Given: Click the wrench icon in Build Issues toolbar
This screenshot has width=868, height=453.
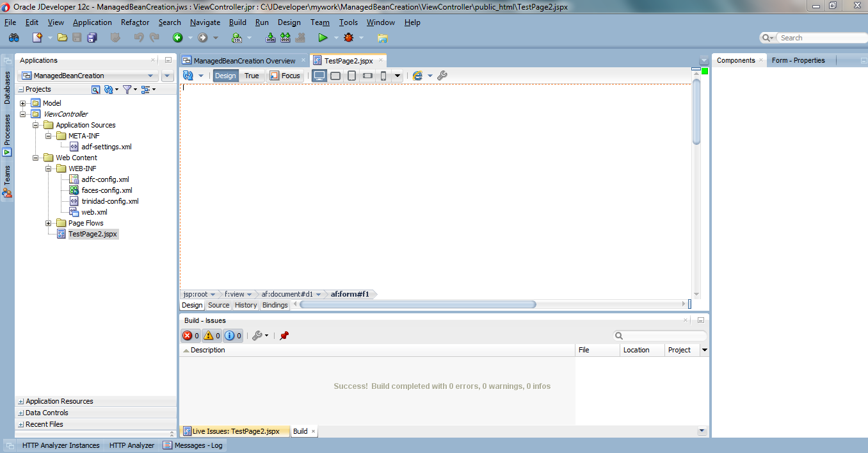Looking at the screenshot, I should tap(257, 336).
